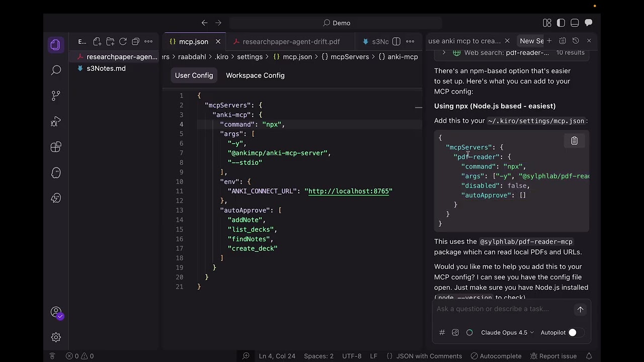Click Report issue in the status bar
Screen dimensions: 644x362
click(x=553, y=356)
